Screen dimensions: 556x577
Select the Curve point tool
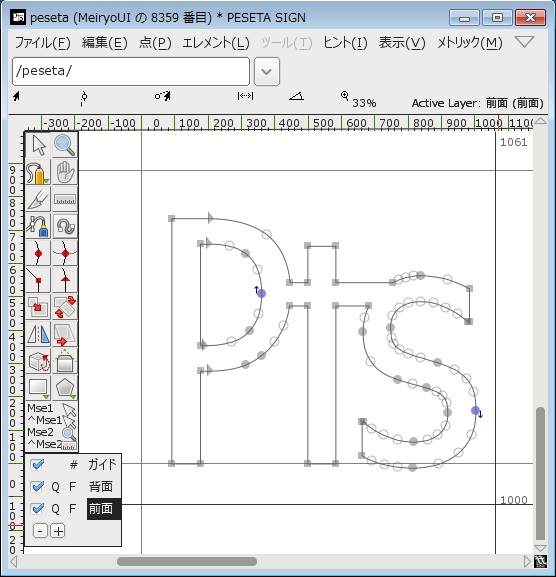pyautogui.click(x=38, y=253)
